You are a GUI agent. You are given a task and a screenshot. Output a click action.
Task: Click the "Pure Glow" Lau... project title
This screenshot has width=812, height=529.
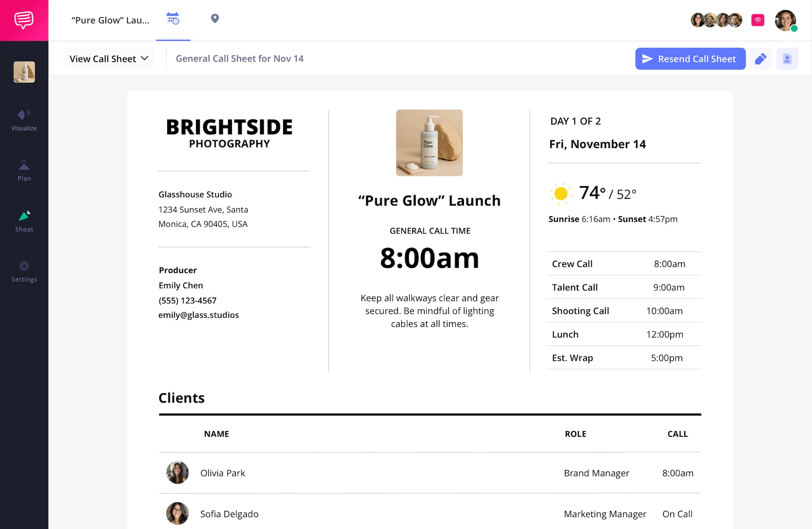(x=110, y=20)
